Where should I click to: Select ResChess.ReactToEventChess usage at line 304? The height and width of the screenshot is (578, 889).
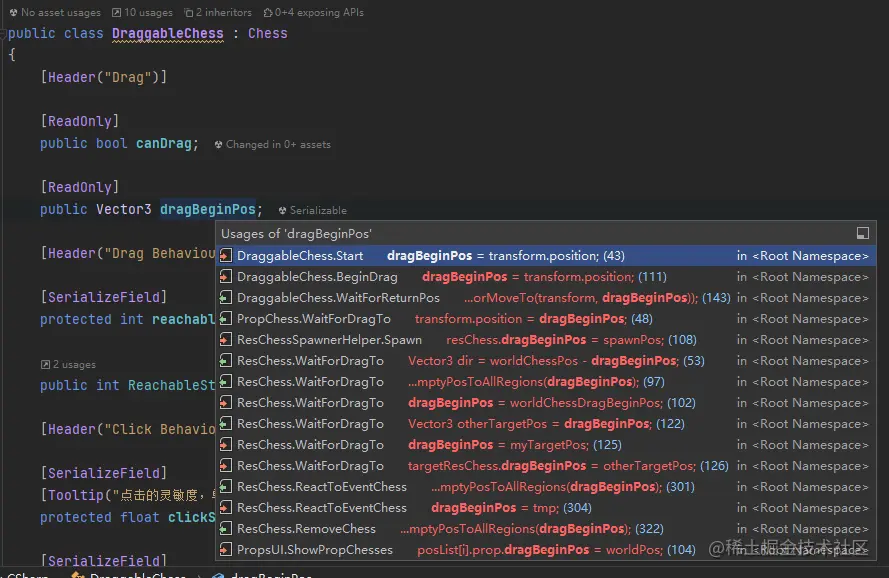pos(545,508)
